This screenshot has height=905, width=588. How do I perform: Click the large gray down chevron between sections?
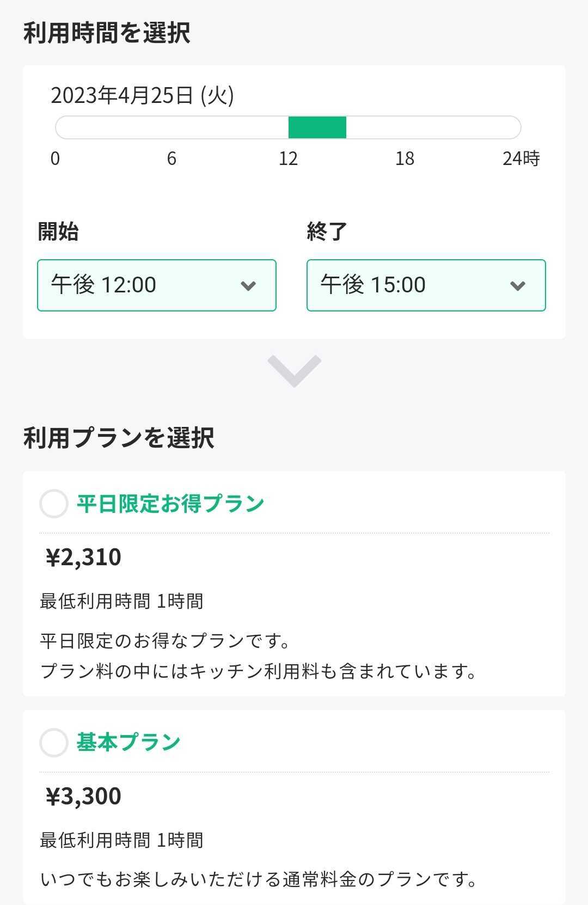295,370
